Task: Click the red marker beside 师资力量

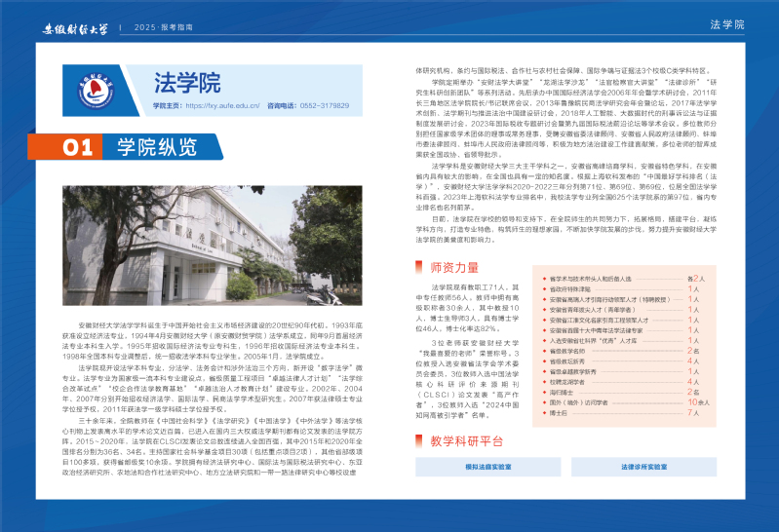Action: tap(419, 267)
